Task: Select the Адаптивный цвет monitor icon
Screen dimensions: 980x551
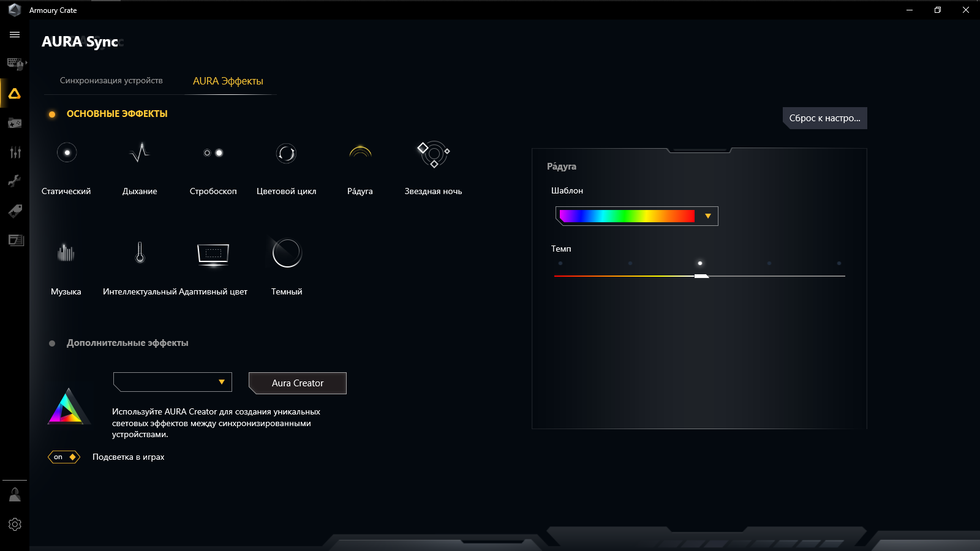Action: tap(213, 255)
